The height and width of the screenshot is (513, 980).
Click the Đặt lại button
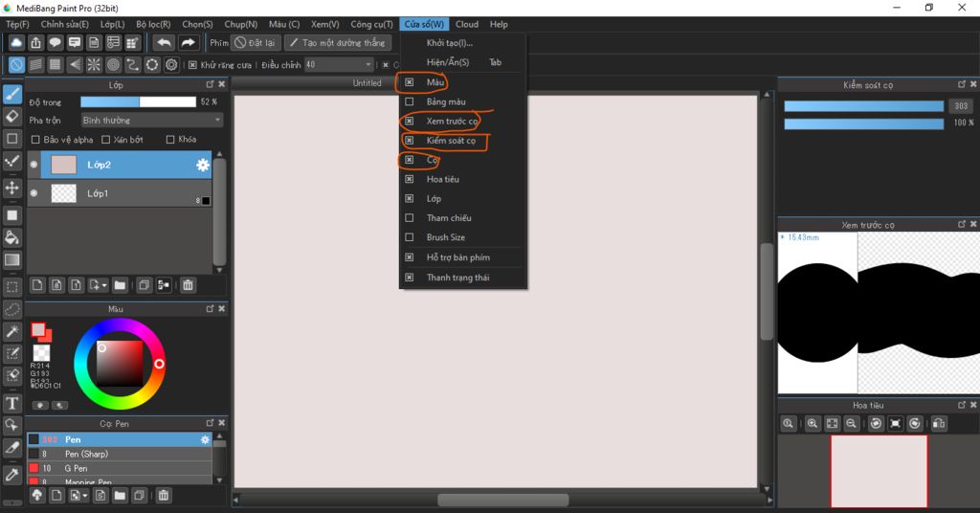(x=255, y=42)
